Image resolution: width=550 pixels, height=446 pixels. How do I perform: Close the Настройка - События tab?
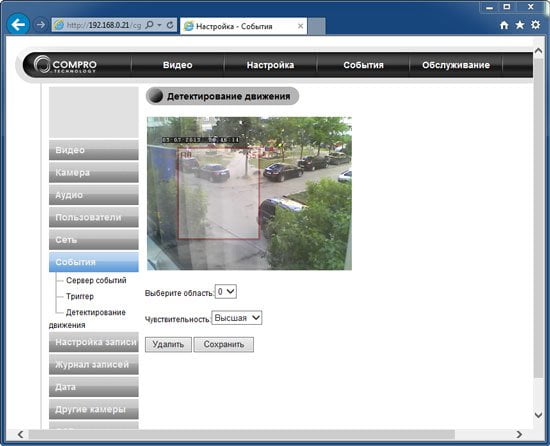pos(300,26)
